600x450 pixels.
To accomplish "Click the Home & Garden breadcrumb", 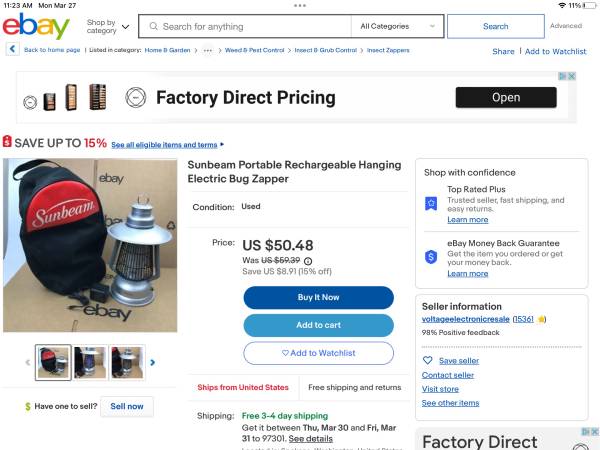I will (x=167, y=50).
